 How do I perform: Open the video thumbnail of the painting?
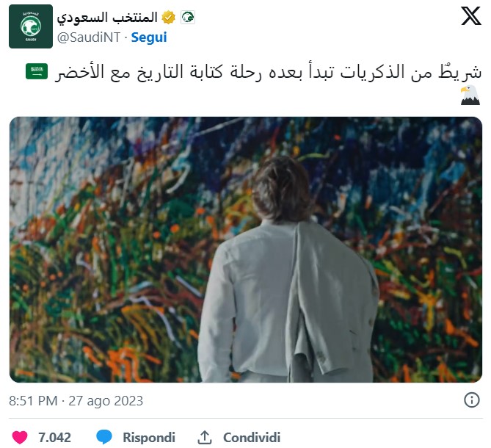click(x=246, y=250)
